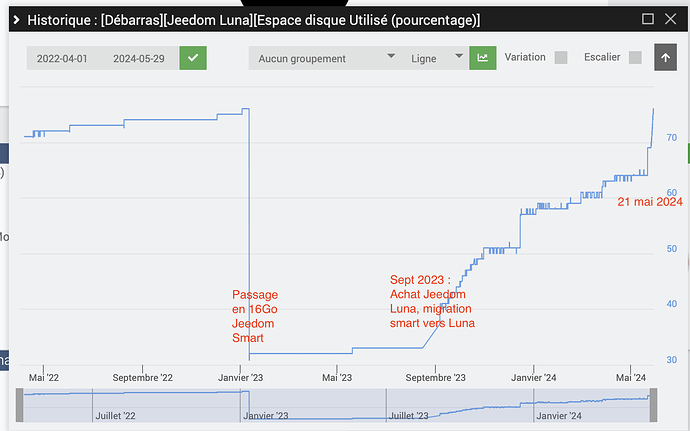
Task: Click the Historique dialog title text
Action: 254,20
